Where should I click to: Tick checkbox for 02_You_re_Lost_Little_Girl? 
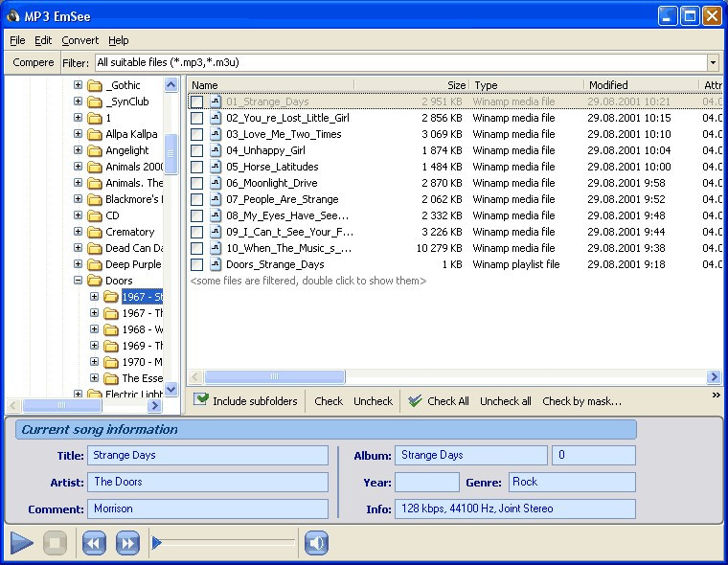(x=197, y=118)
